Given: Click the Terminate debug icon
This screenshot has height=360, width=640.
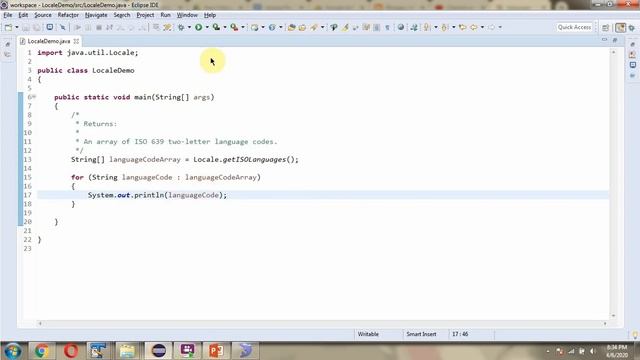Looking at the screenshot, I should point(99,27).
